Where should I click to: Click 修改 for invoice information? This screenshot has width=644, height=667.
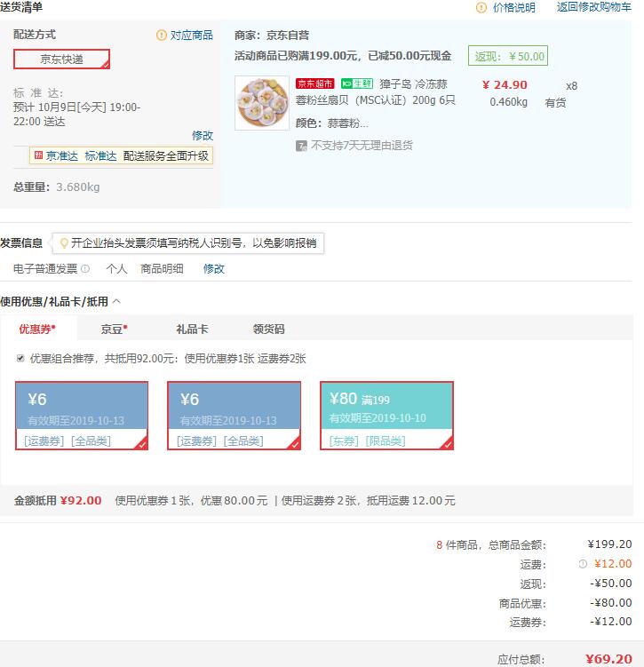coord(213,269)
